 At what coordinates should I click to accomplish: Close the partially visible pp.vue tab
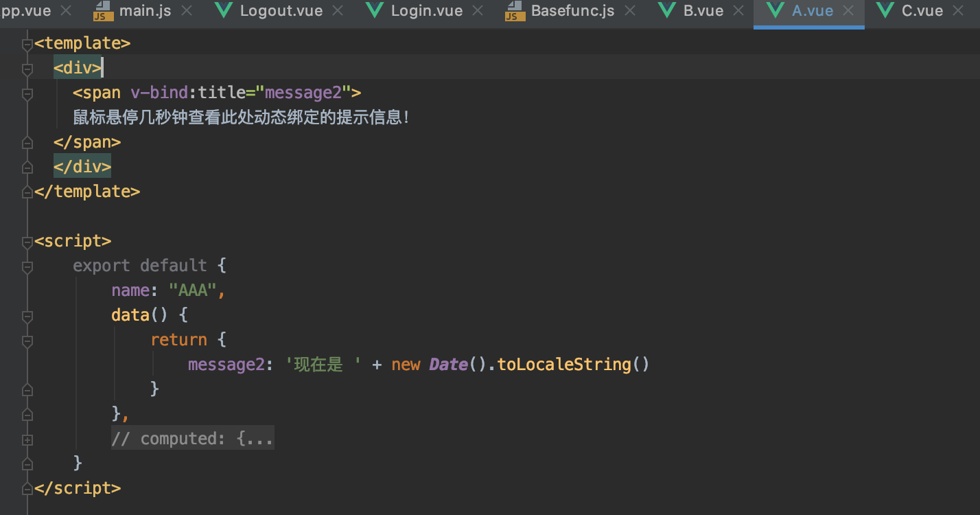click(66, 11)
